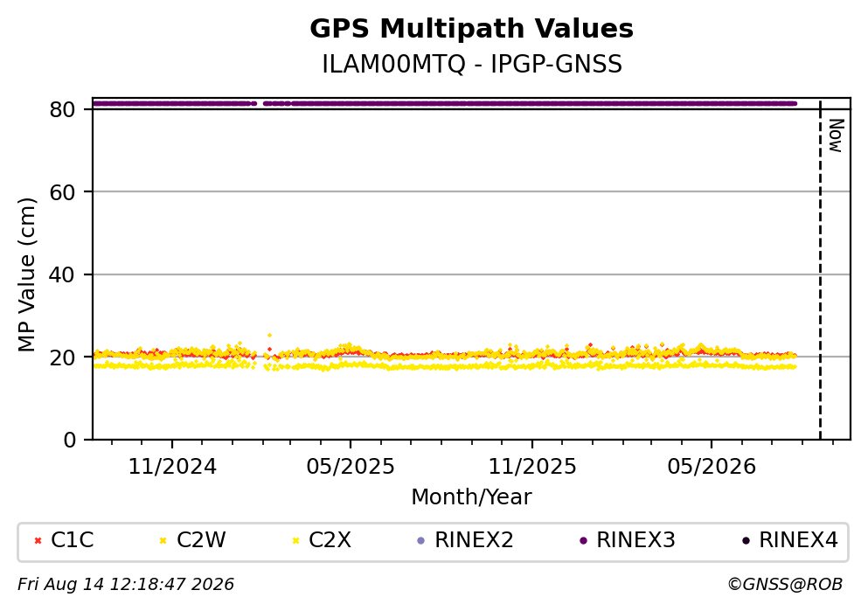Click the RINEX4 legend dot

pyautogui.click(x=746, y=541)
